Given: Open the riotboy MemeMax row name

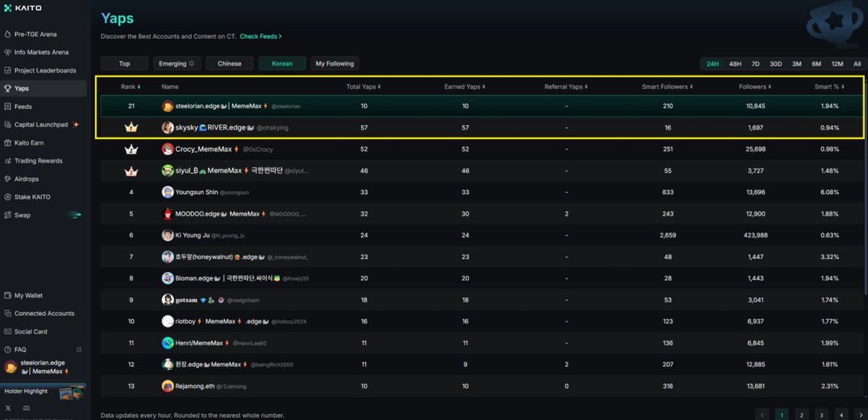Looking at the screenshot, I should (222, 321).
